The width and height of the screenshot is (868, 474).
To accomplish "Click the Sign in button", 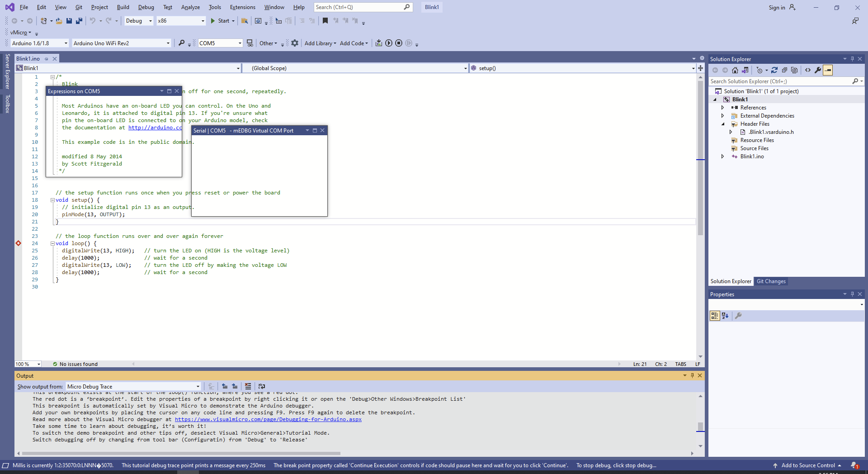I will 782,7.
